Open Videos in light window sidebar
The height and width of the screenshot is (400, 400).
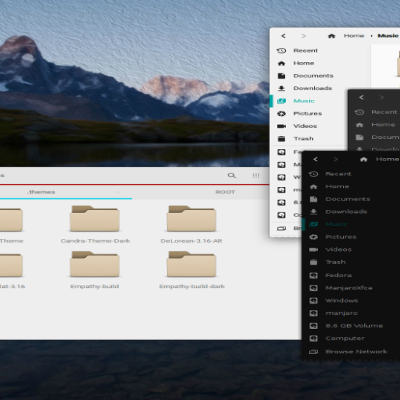coord(305,126)
